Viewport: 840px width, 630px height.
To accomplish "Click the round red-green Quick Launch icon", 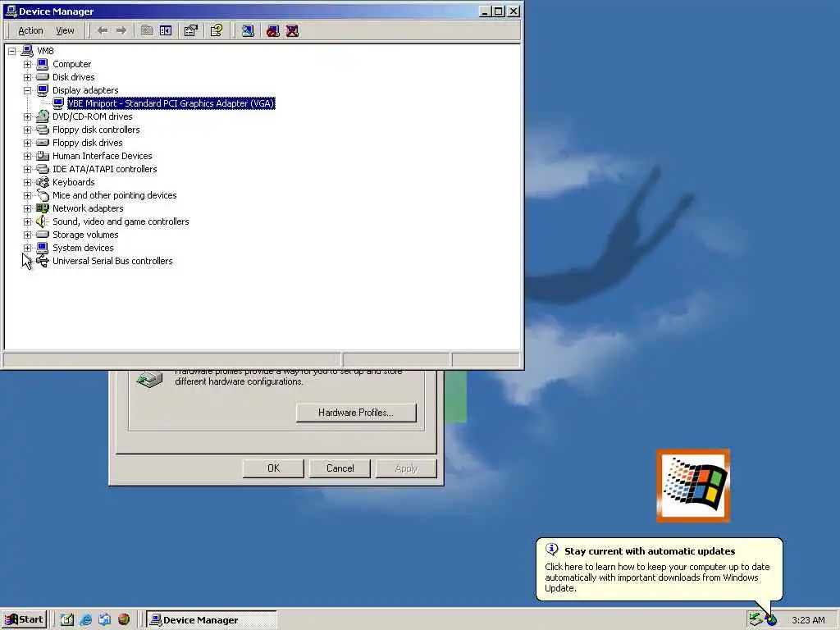I will [x=124, y=619].
